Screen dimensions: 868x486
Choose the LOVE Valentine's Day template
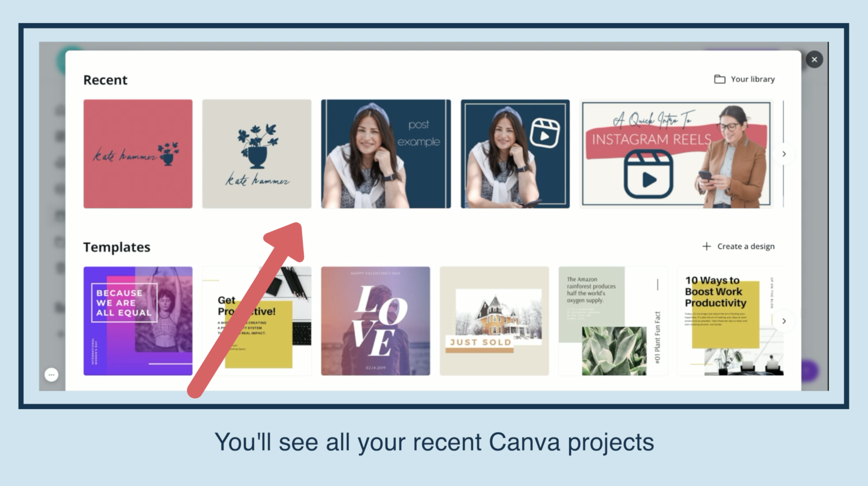coord(375,321)
